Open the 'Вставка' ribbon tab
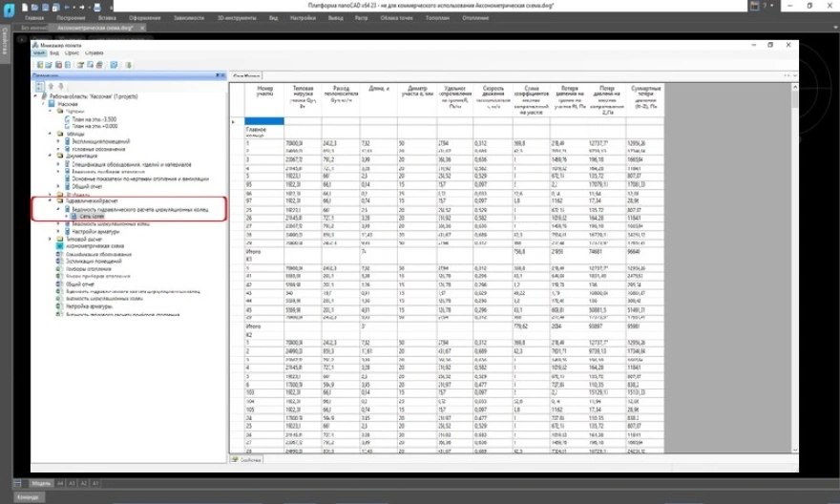The height and width of the screenshot is (504, 840). click(x=107, y=17)
